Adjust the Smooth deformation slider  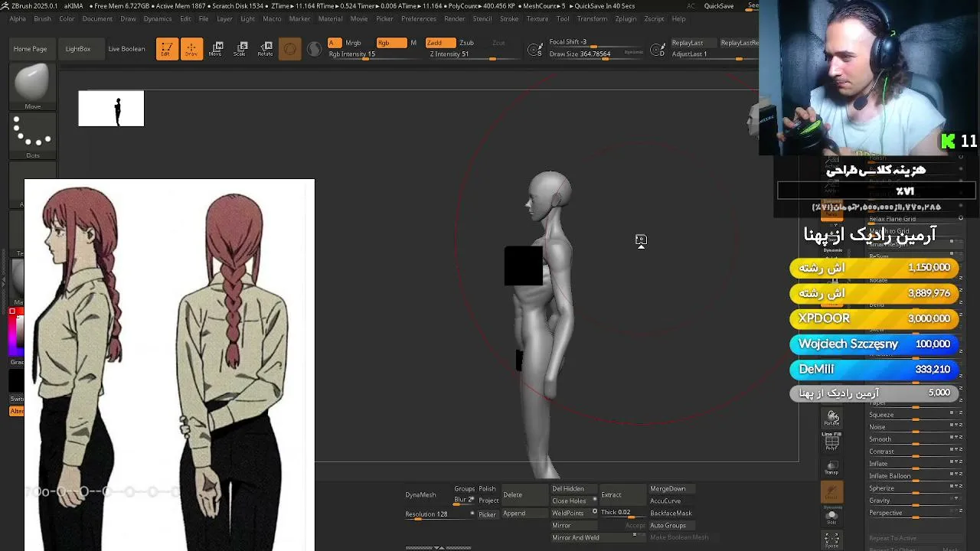click(x=915, y=439)
